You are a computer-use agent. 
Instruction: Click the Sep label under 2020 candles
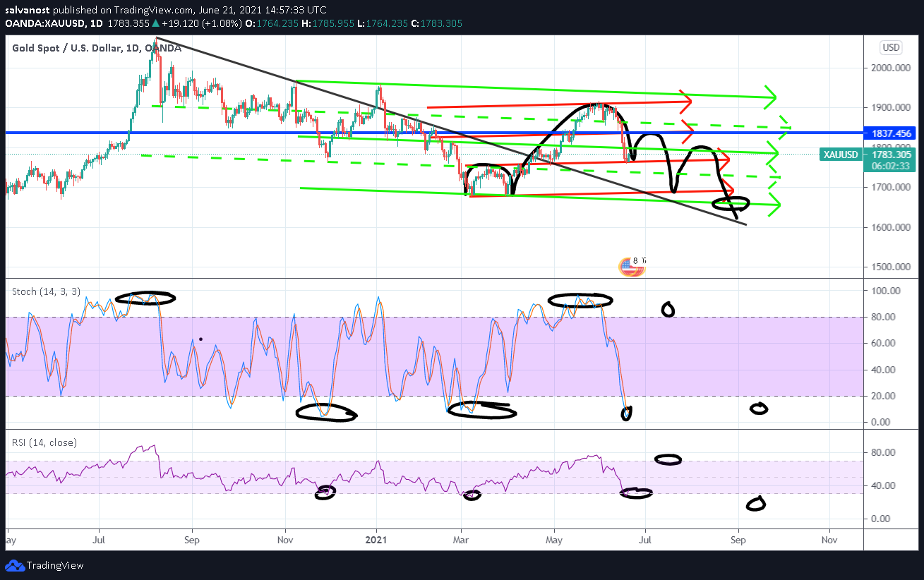click(x=191, y=540)
